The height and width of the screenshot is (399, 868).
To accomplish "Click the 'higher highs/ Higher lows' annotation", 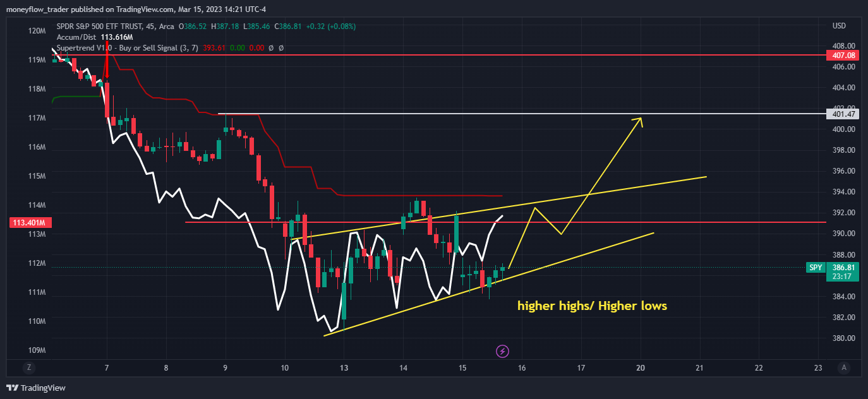I will point(592,306).
